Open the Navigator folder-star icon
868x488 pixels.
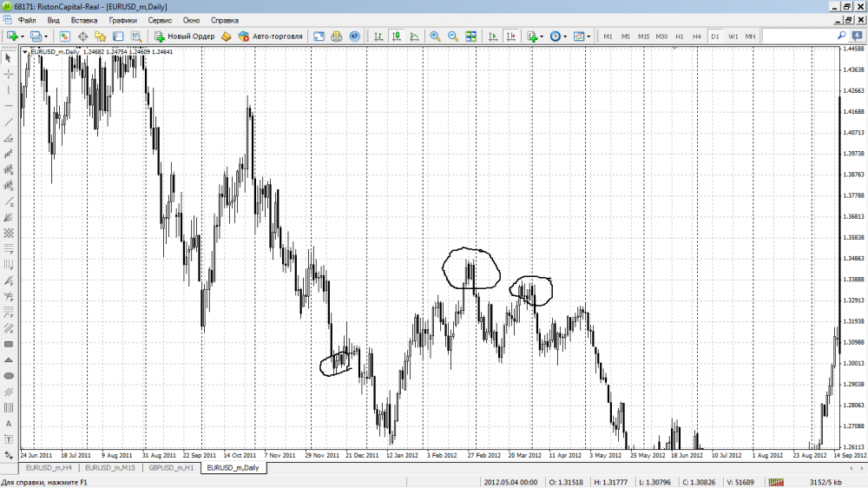click(x=100, y=36)
